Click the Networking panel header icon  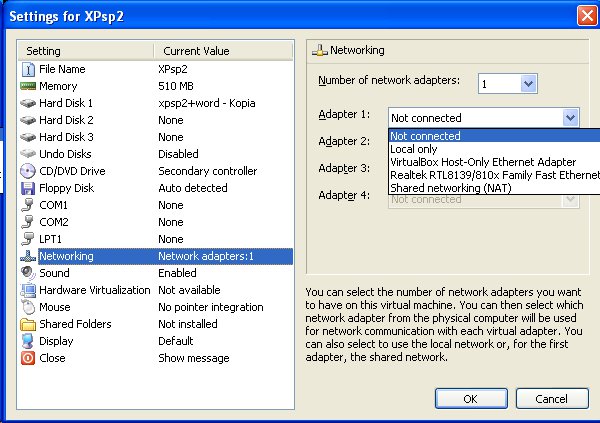pos(320,50)
